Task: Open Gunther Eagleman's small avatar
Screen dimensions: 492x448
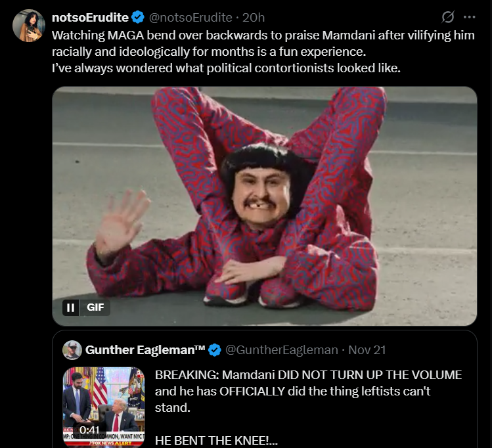Action: pos(72,350)
